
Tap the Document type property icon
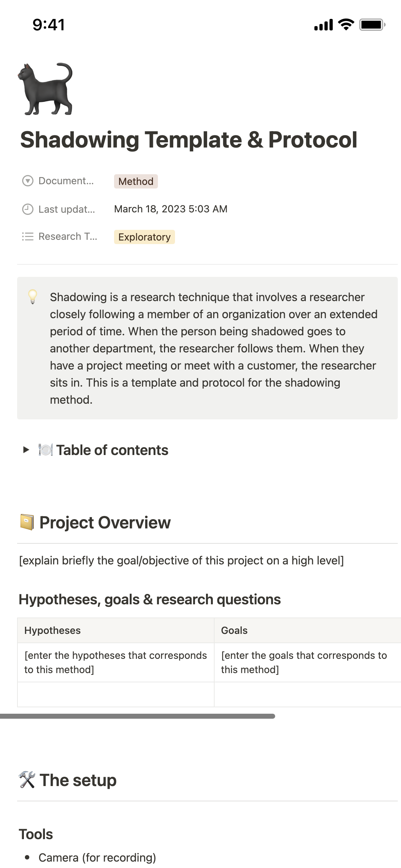28,181
